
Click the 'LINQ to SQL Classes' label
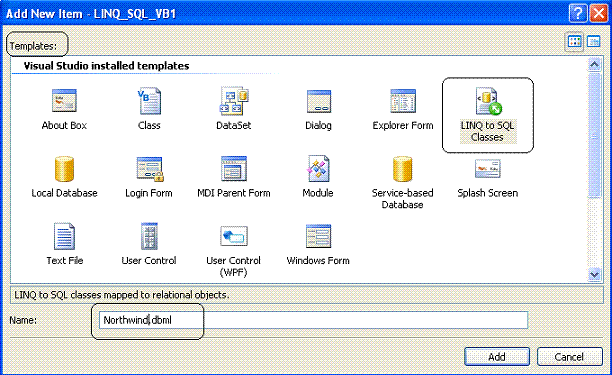click(487, 131)
